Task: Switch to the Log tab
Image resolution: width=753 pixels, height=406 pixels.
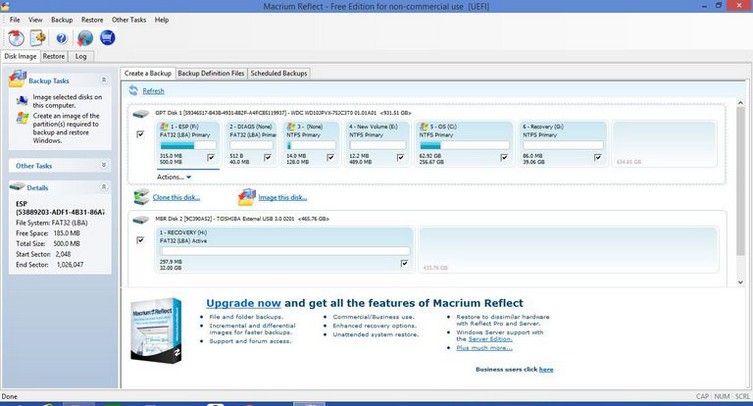Action: (81, 56)
